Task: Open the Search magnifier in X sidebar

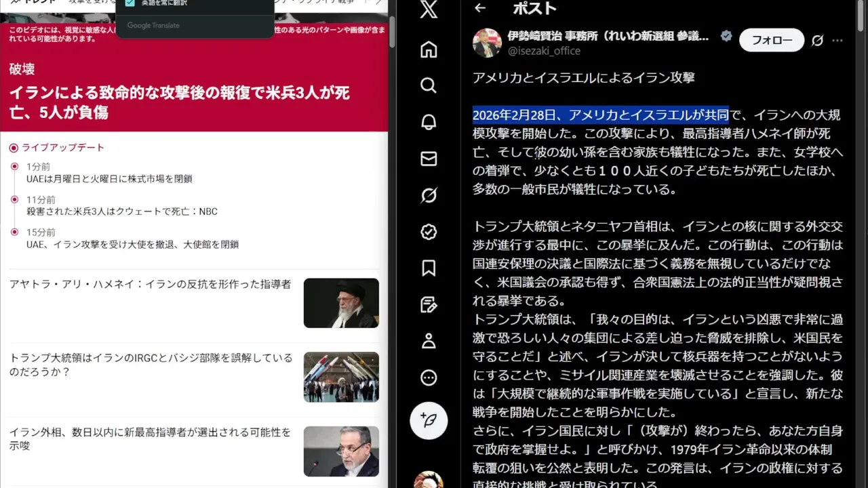Action: pyautogui.click(x=429, y=85)
